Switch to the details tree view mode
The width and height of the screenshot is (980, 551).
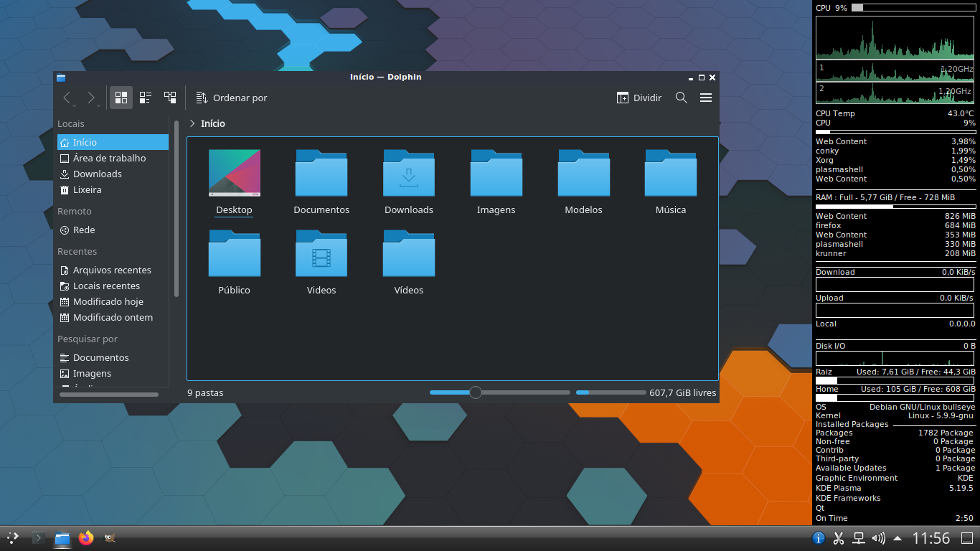pos(170,98)
